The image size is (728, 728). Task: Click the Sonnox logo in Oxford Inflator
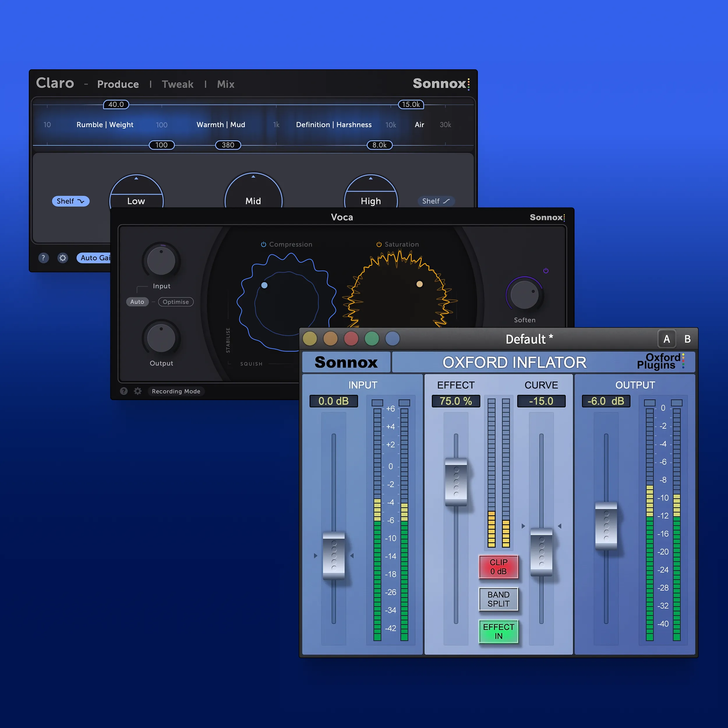click(x=346, y=362)
